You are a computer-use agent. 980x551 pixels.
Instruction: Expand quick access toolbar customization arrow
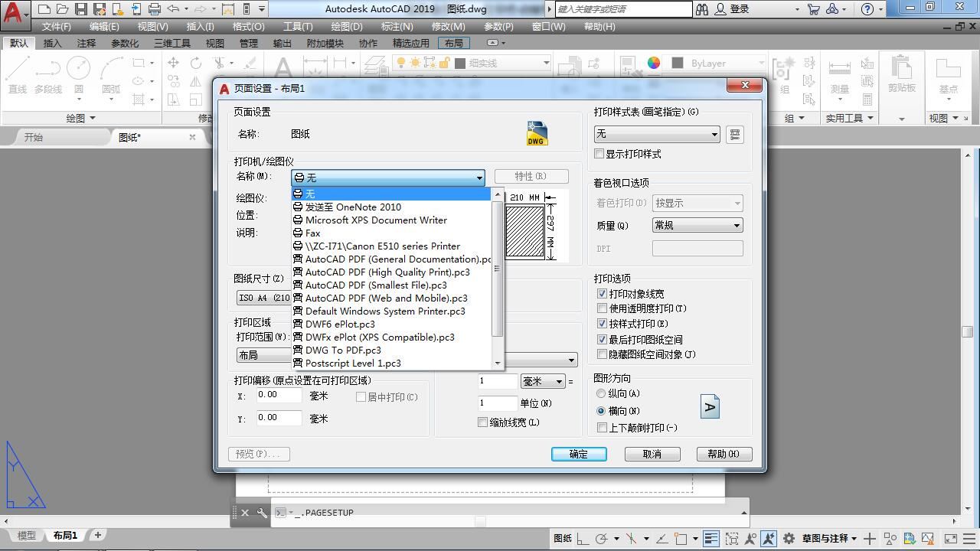pyautogui.click(x=262, y=9)
